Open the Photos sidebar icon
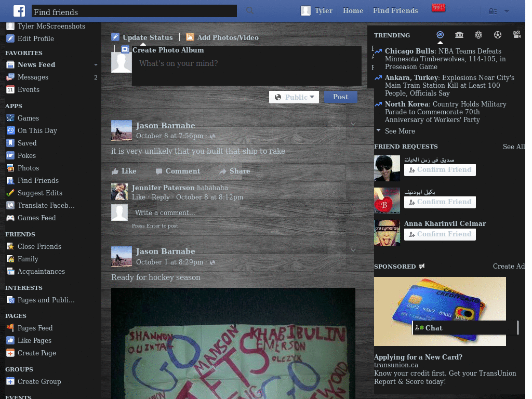 (x=10, y=168)
